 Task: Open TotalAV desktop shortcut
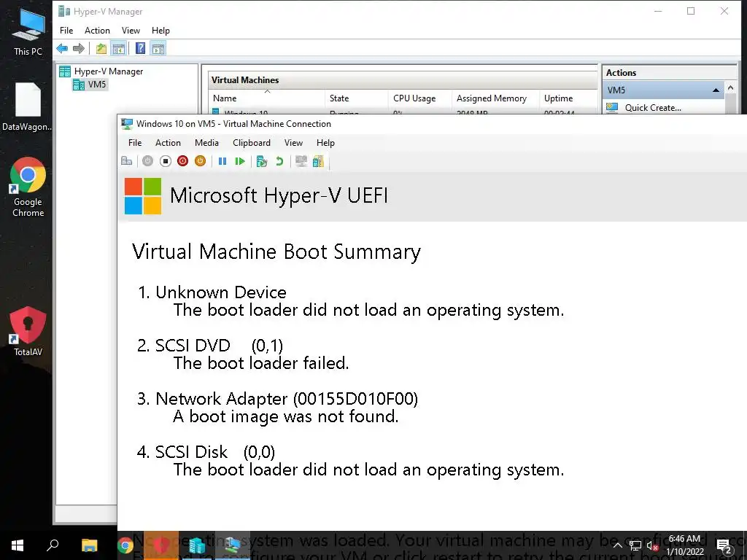pyautogui.click(x=28, y=332)
